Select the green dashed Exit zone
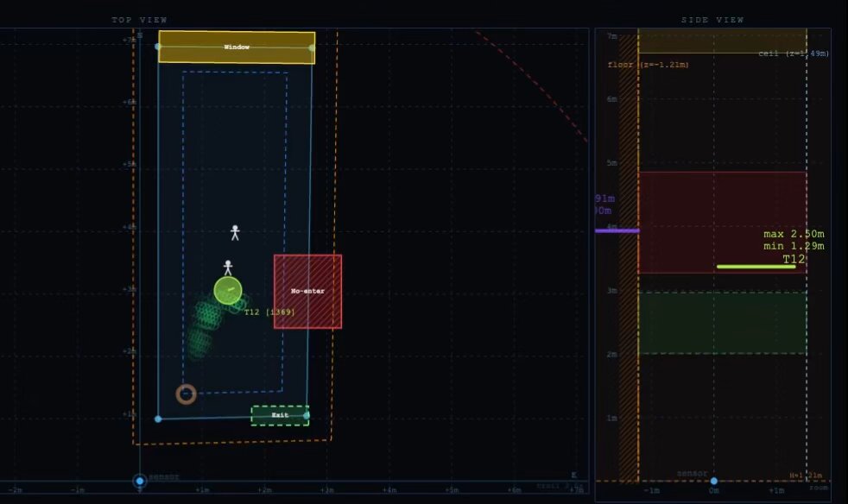The height and width of the screenshot is (504, 848). [x=280, y=415]
